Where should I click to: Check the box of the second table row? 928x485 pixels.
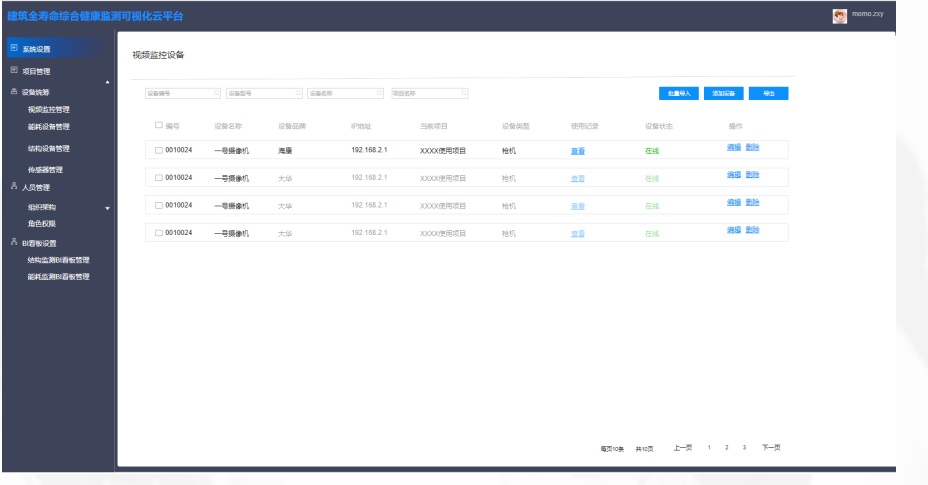pos(159,178)
